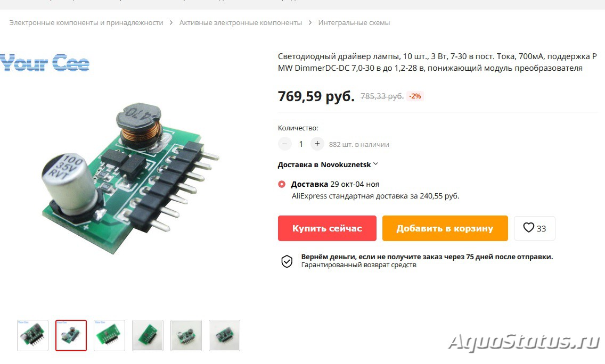Decrease quantity with the minus button

coord(285,144)
